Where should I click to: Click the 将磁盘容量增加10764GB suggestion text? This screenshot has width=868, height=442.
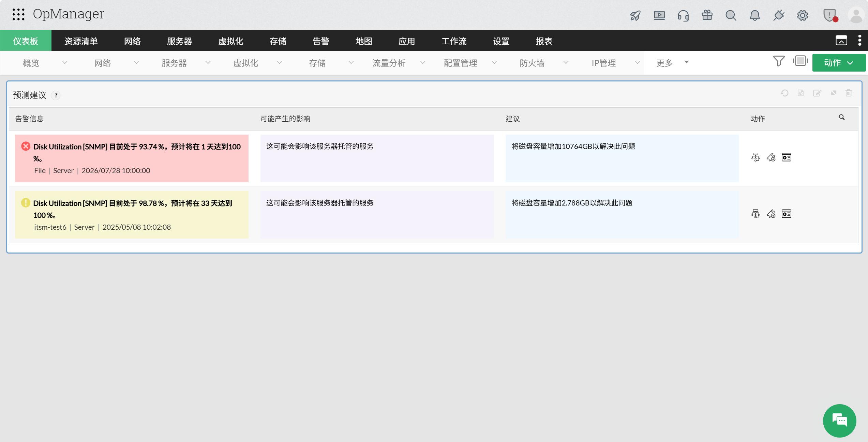point(573,146)
